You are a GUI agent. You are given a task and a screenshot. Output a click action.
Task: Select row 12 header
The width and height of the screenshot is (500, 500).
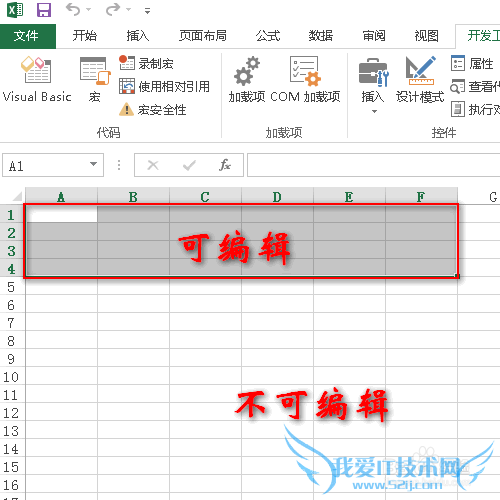(x=12, y=413)
